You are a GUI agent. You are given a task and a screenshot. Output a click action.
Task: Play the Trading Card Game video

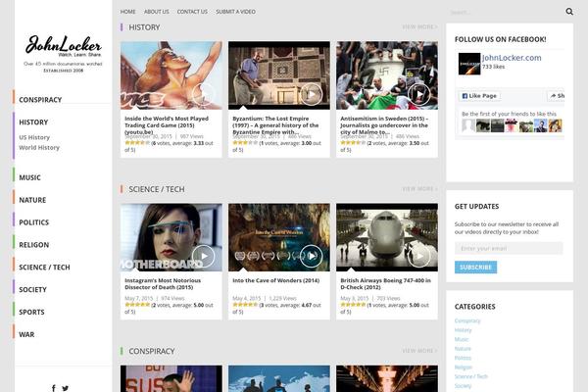click(203, 94)
